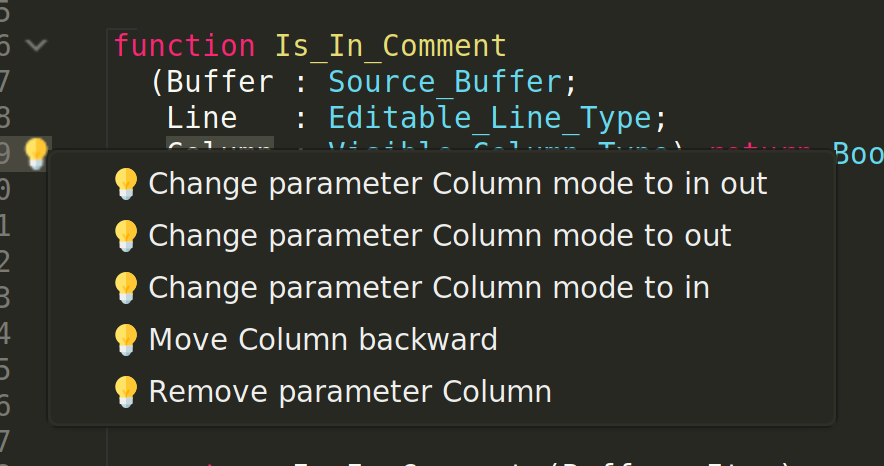Select Change parameter Column mode to out
Viewport: 884px width, 466px height.
[441, 236]
